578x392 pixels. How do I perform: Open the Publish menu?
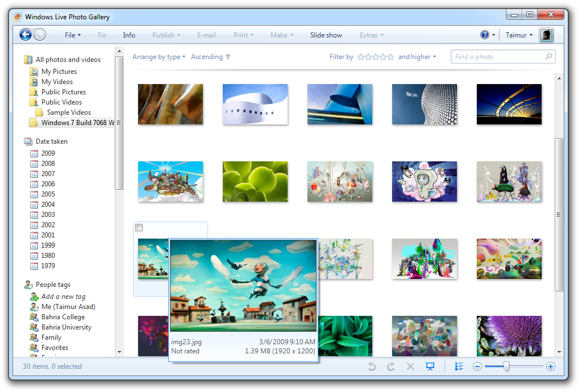[x=165, y=35]
